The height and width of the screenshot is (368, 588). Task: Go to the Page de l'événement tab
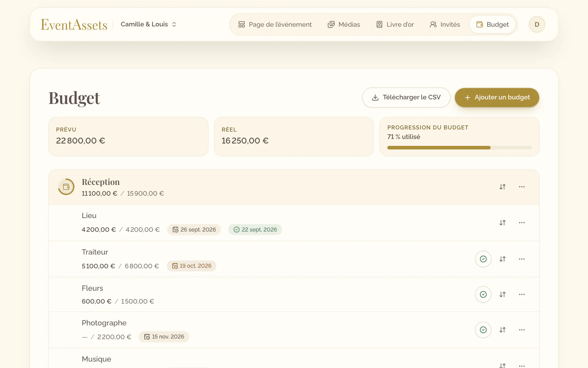pyautogui.click(x=275, y=25)
